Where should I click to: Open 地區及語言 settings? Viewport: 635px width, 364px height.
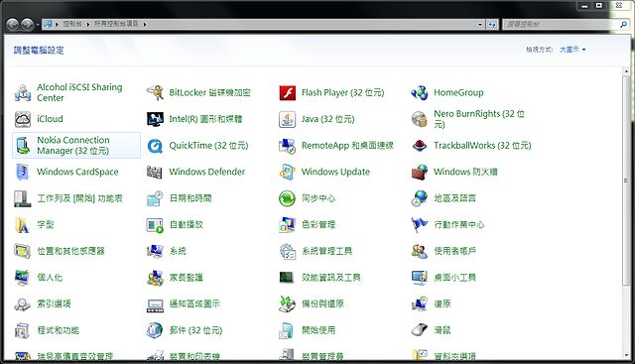454,198
